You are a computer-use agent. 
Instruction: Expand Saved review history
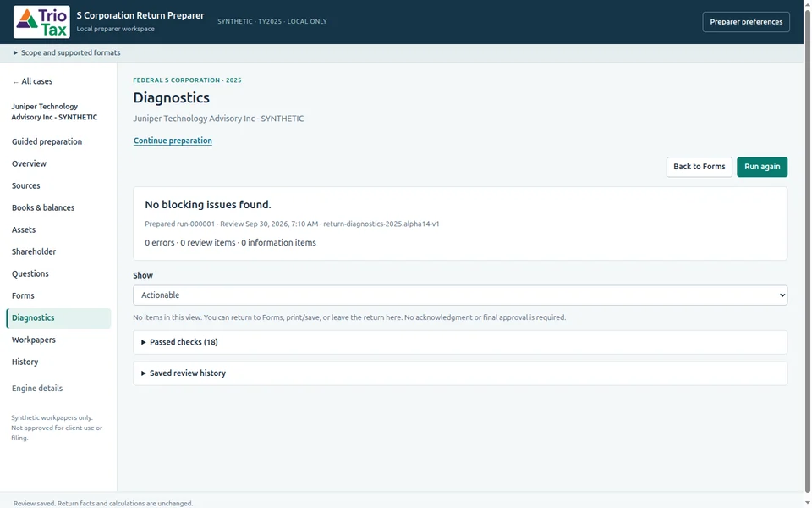(460, 373)
